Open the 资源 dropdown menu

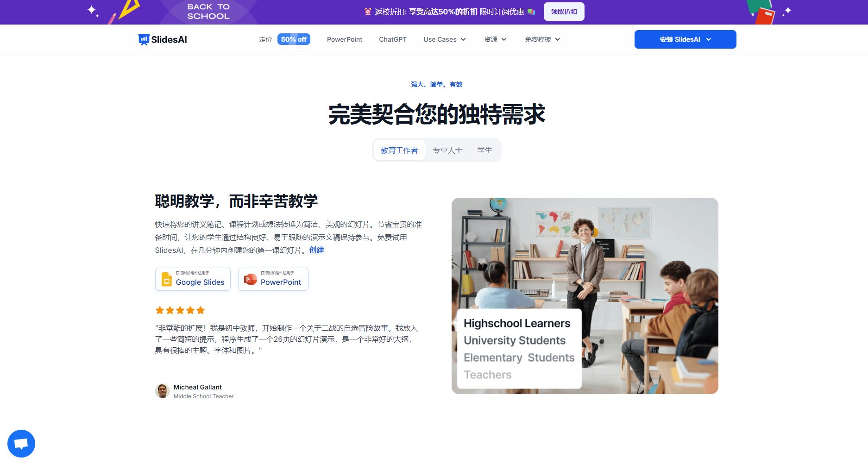[x=494, y=39]
